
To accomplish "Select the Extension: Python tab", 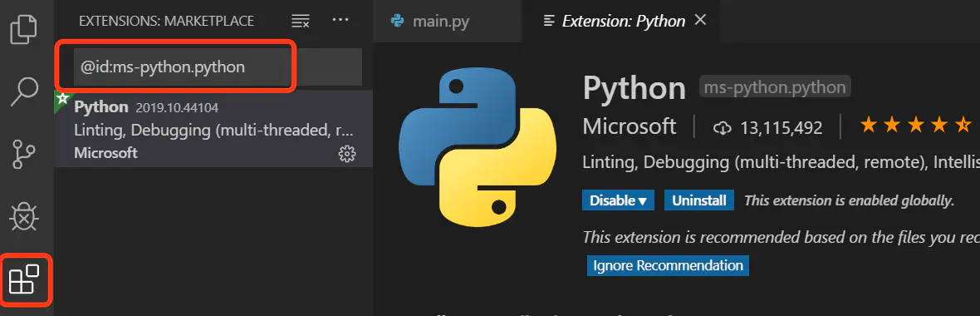I will 615,22.
